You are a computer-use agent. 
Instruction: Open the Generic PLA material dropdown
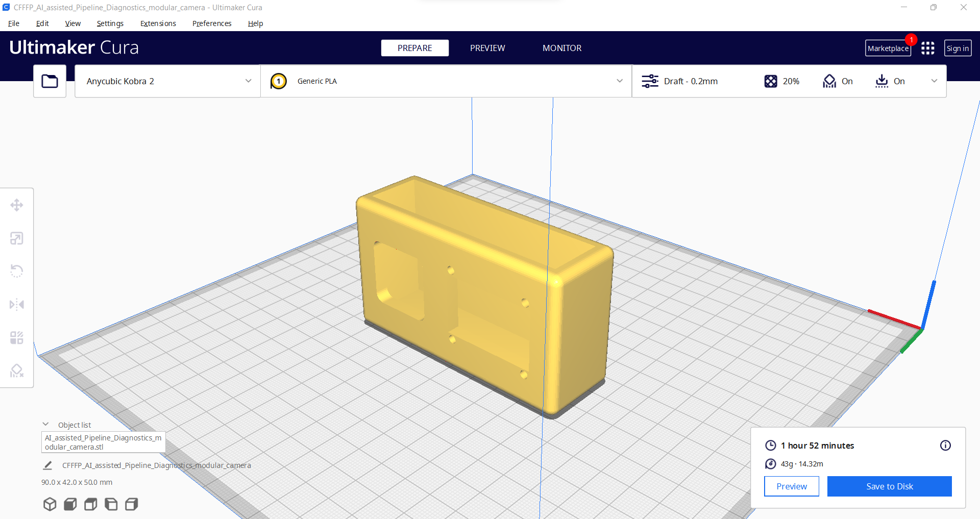(x=446, y=81)
